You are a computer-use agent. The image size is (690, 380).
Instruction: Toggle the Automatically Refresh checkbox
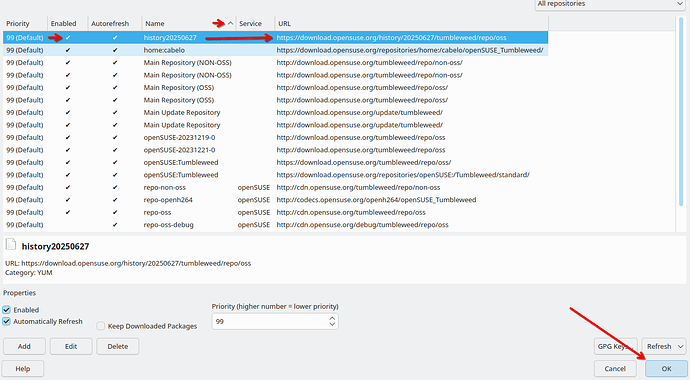[x=6, y=322]
